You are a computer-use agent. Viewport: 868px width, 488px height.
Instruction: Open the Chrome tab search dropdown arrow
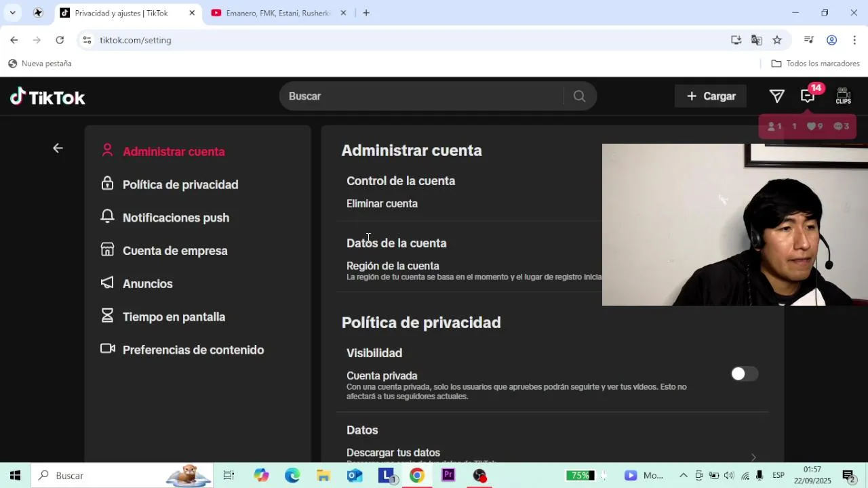click(x=12, y=13)
